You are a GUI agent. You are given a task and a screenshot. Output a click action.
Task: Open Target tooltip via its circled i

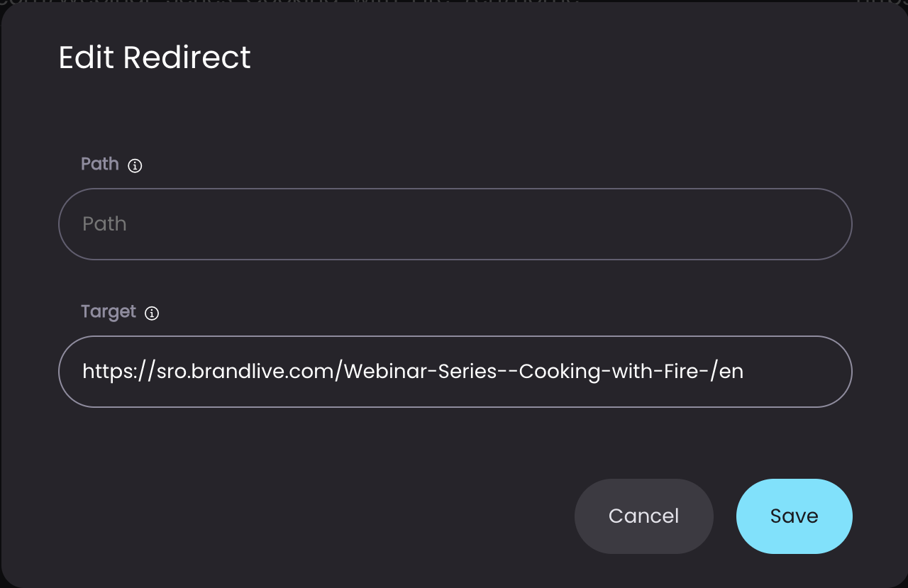point(152,314)
